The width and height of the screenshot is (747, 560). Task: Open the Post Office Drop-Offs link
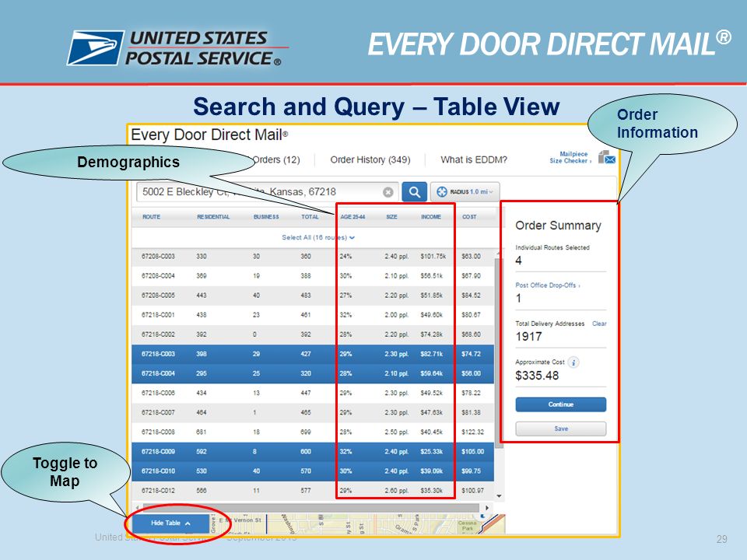click(547, 285)
